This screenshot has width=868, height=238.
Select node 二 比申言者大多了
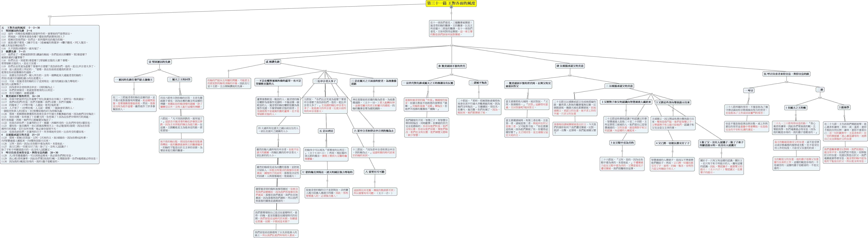[325, 81]
